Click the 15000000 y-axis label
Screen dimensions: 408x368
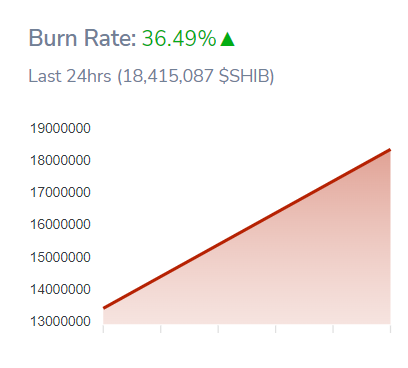coord(60,257)
